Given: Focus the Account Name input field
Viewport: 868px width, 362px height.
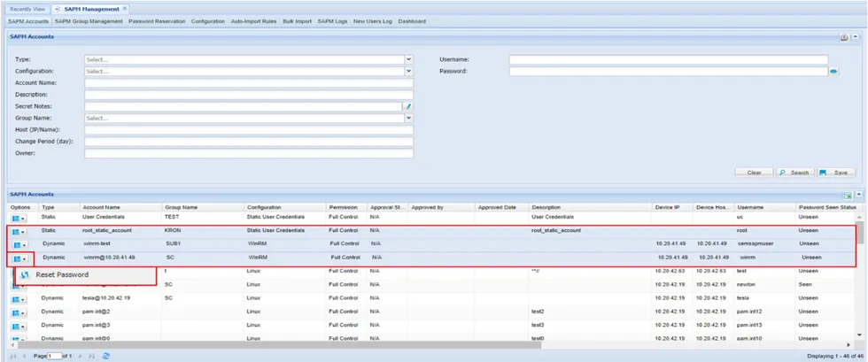Looking at the screenshot, I should click(249, 83).
